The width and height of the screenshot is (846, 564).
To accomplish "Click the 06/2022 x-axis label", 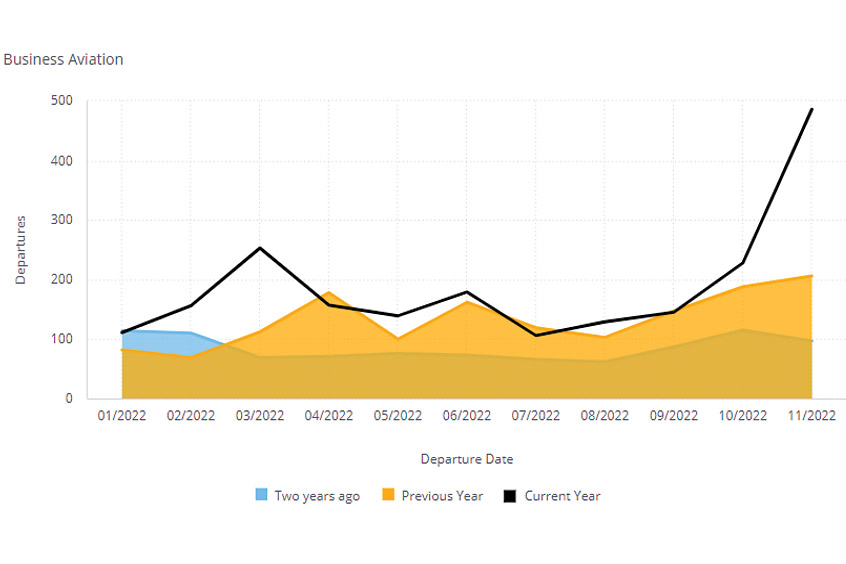I will click(467, 416).
